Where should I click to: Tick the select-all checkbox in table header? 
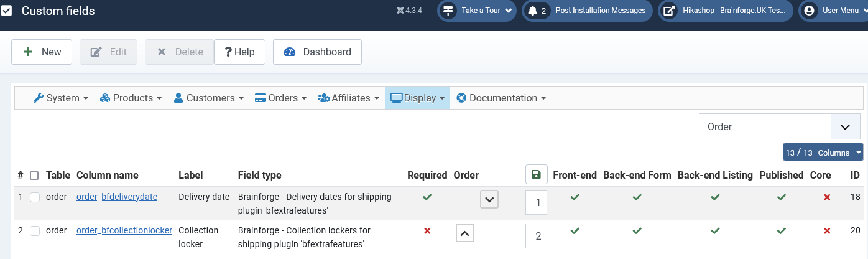point(34,176)
